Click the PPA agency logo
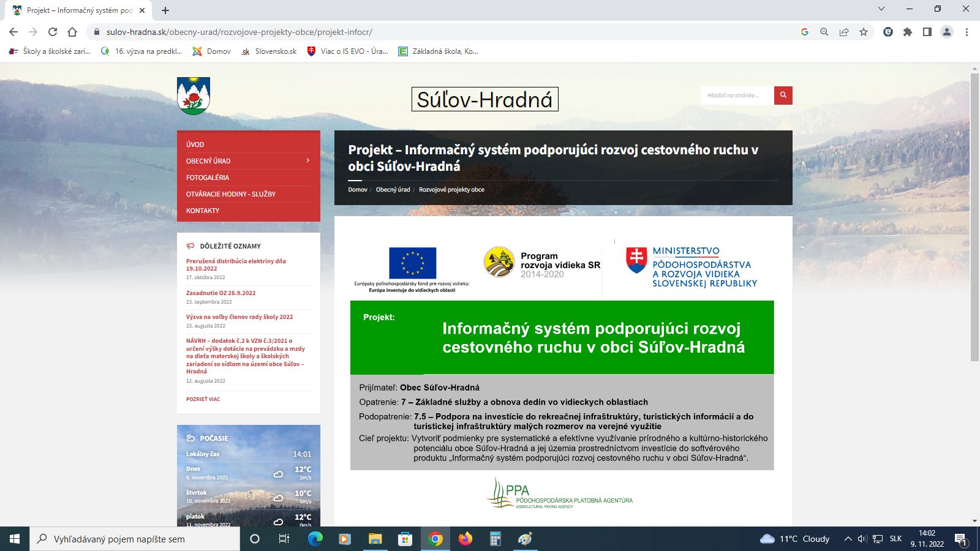The image size is (980, 551). [x=559, y=494]
